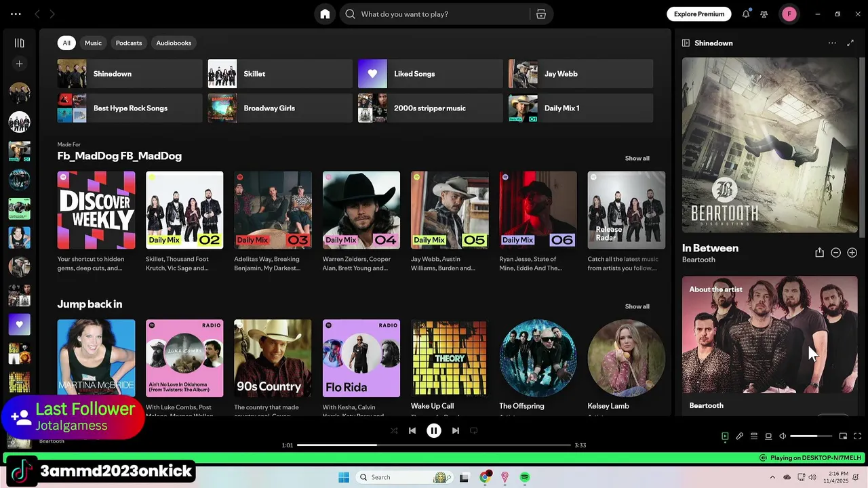Go to Spotify Home
This screenshot has height=488, width=868.
click(325, 14)
